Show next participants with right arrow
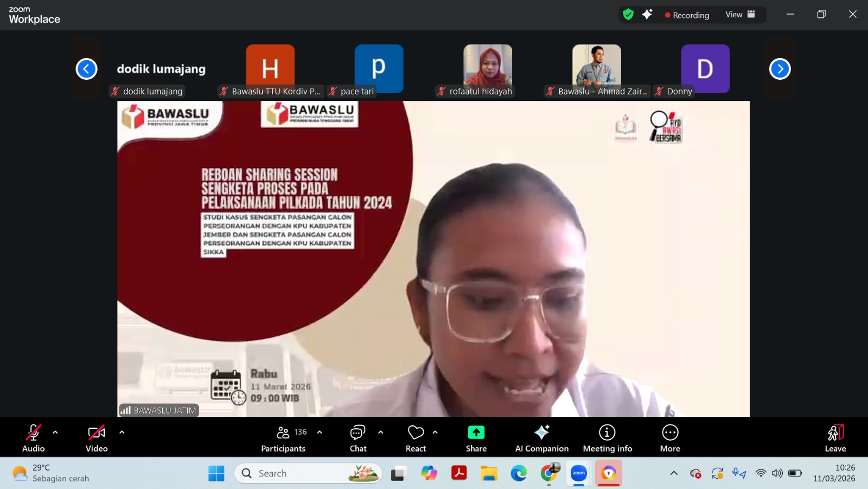 (x=780, y=69)
